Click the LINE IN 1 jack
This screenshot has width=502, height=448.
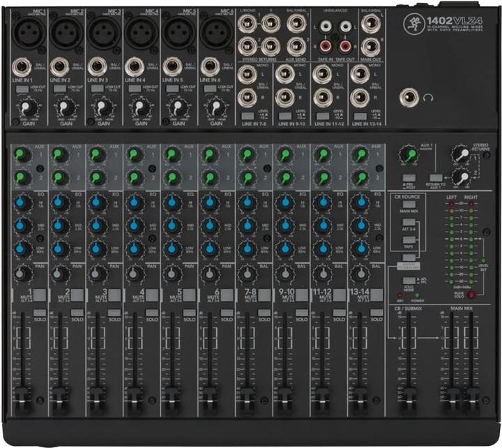point(22,68)
